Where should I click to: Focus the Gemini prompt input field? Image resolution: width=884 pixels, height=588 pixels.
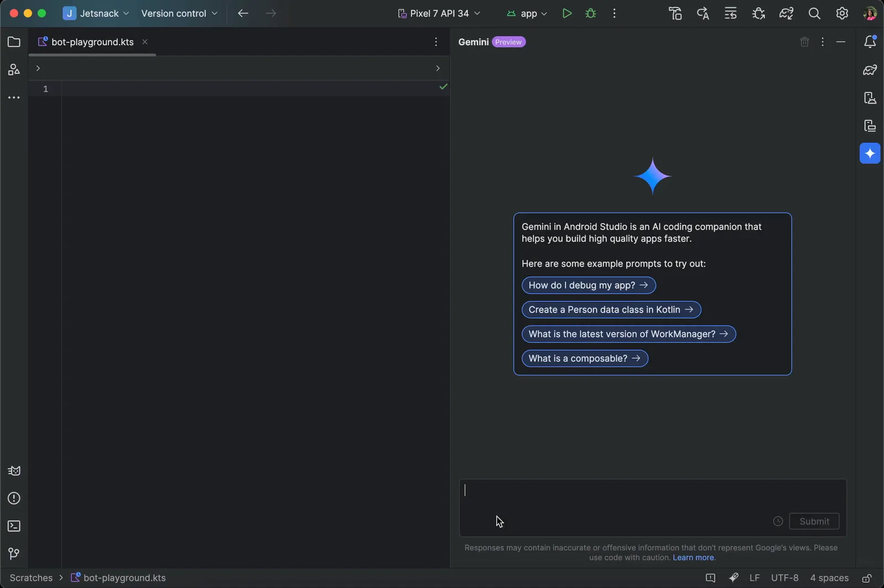point(653,507)
